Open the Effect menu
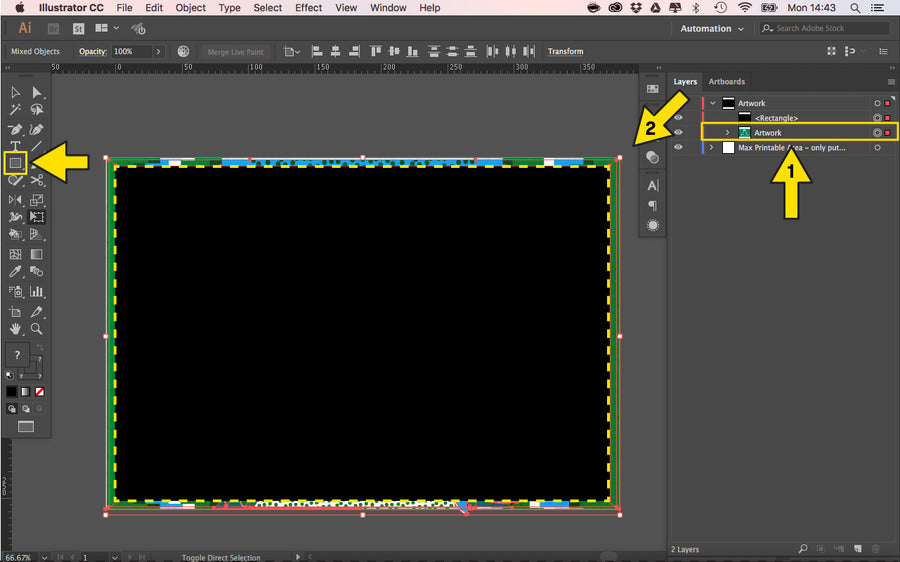This screenshot has height=562, width=900. pyautogui.click(x=308, y=7)
